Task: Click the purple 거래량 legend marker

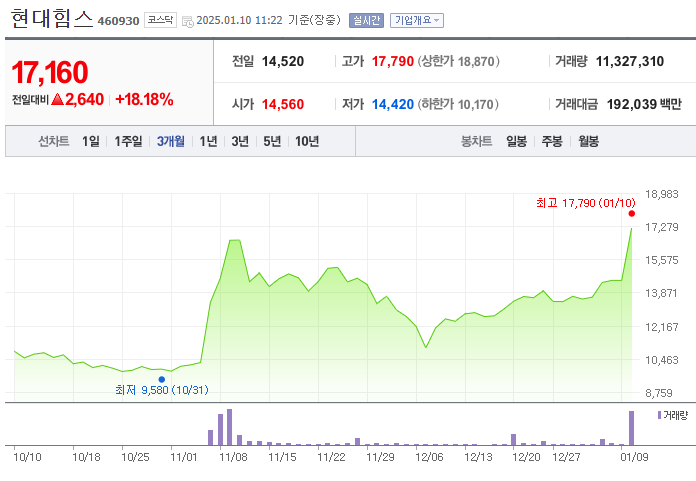Action: click(660, 415)
